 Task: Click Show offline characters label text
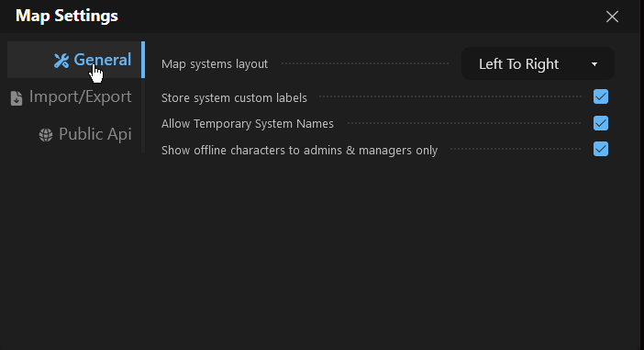pos(299,151)
